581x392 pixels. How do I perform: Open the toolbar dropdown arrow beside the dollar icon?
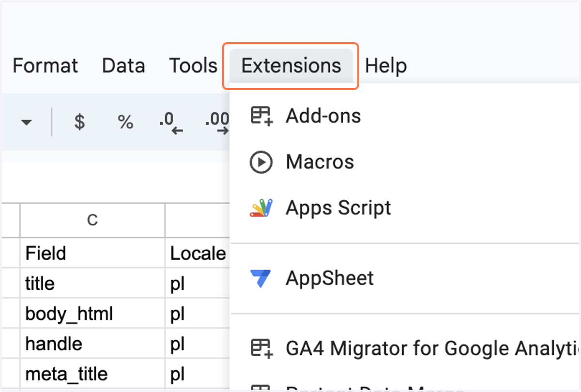click(27, 122)
